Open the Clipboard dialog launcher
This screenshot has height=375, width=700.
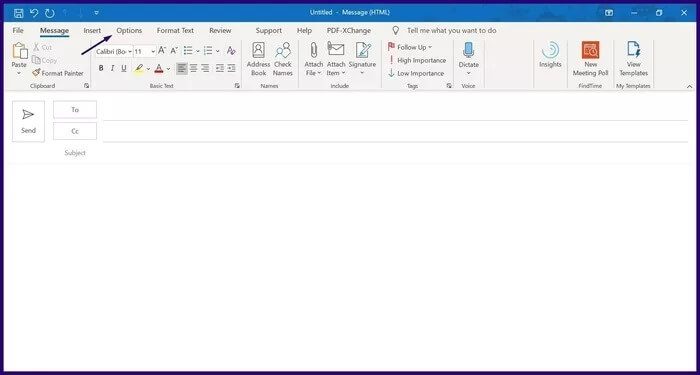pyautogui.click(x=87, y=86)
